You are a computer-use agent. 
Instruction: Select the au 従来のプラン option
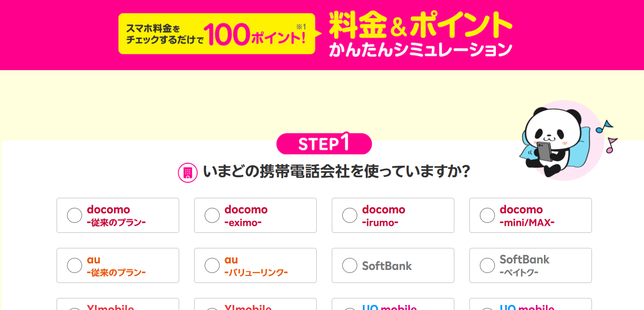75,265
